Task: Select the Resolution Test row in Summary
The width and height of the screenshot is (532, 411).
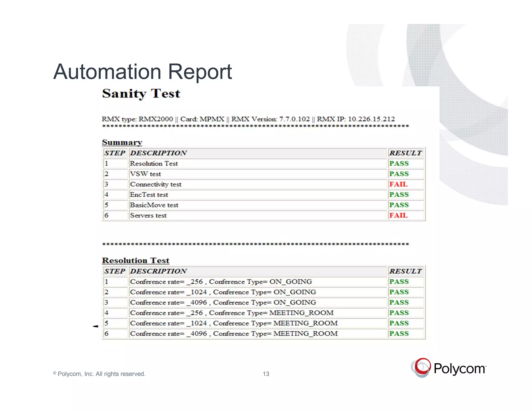Action: click(x=264, y=163)
